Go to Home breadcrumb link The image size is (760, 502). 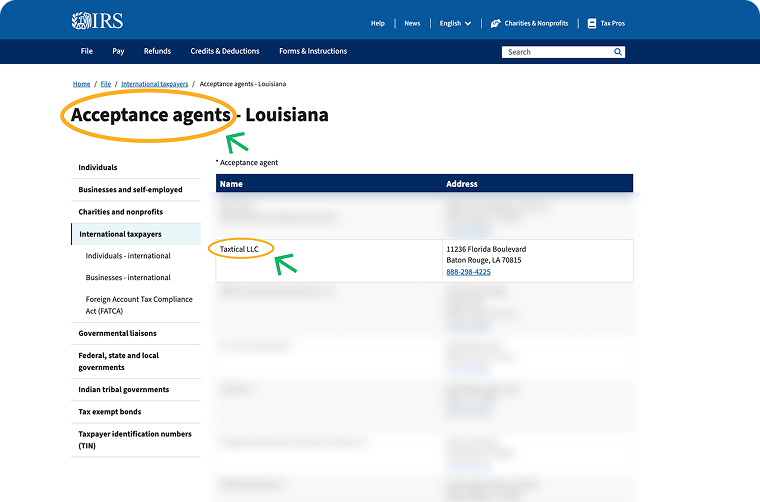tap(81, 84)
